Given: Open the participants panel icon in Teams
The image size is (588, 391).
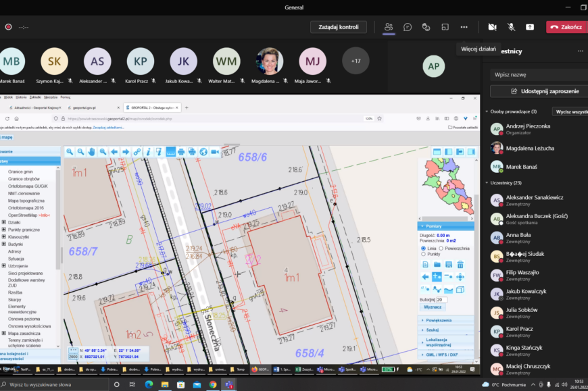Looking at the screenshot, I should pyautogui.click(x=389, y=27).
